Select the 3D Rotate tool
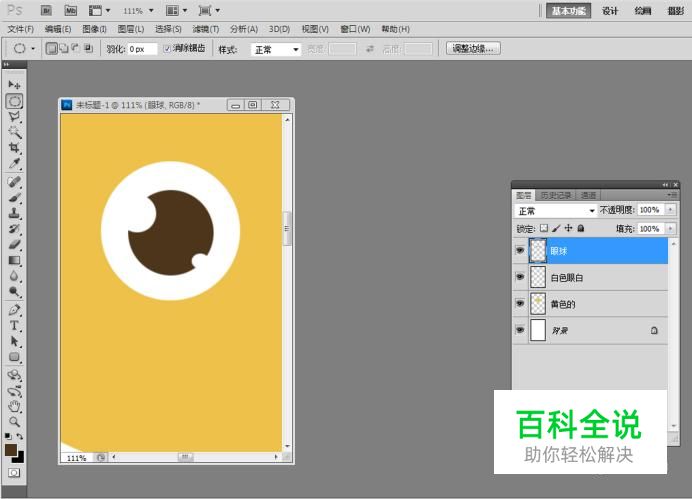This screenshot has height=499, width=692. tap(14, 375)
